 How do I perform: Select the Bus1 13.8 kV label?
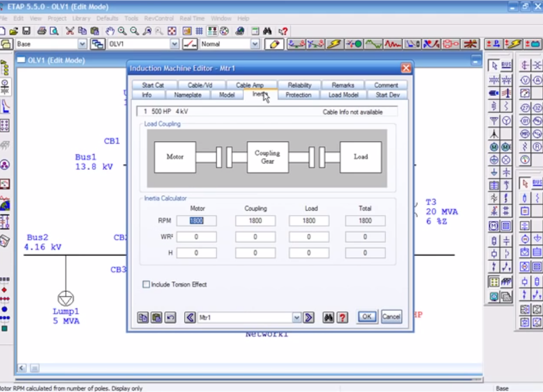coord(94,161)
